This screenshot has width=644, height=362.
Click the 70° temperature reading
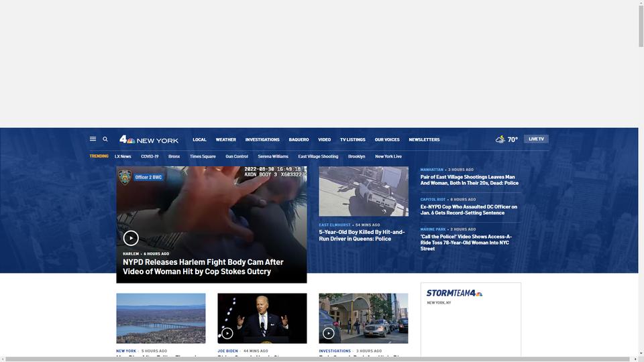[513, 139]
